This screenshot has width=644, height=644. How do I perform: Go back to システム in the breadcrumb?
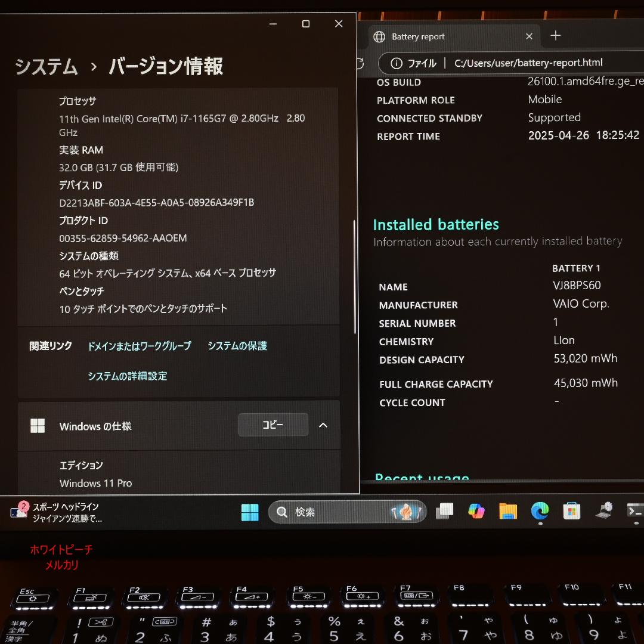click(46, 67)
